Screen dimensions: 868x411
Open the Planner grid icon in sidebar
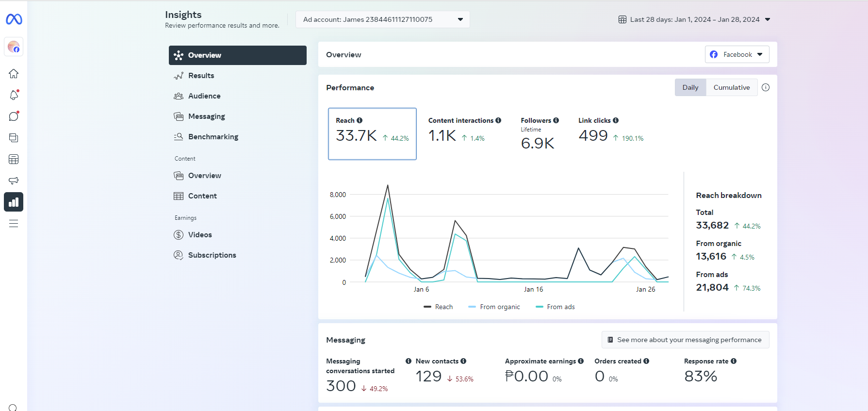[14, 159]
